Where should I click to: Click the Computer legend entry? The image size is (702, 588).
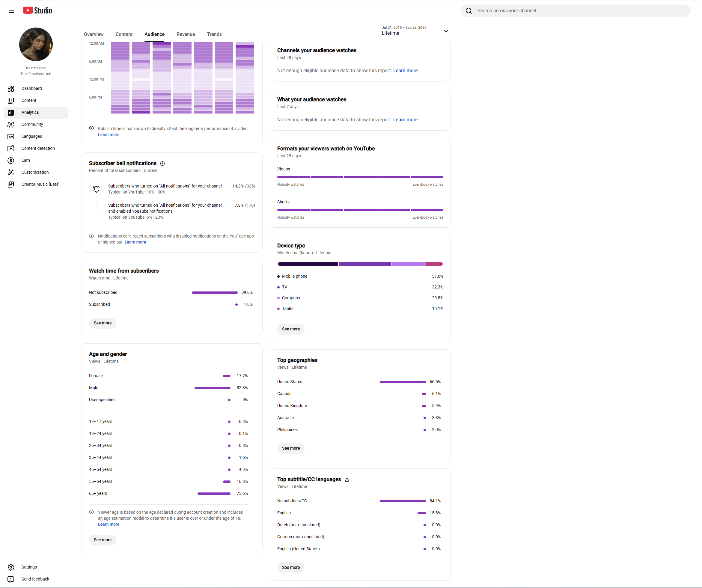click(x=360, y=298)
